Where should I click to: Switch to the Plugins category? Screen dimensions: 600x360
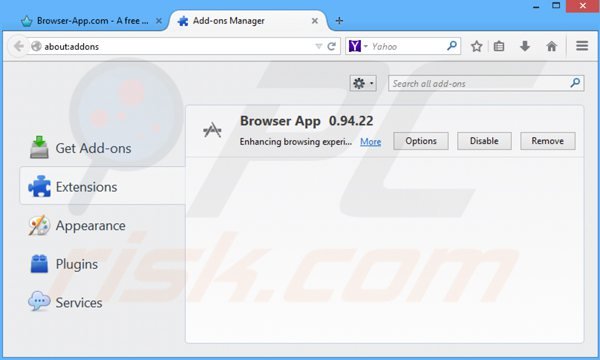click(102, 264)
